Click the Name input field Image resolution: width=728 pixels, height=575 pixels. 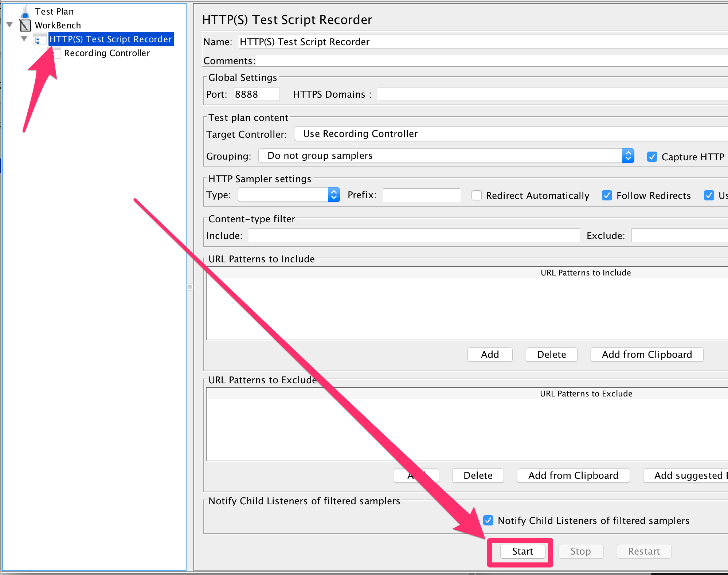pos(483,42)
